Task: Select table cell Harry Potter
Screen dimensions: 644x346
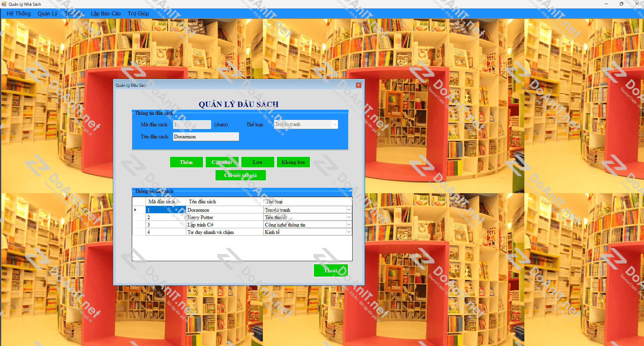Action: point(225,217)
